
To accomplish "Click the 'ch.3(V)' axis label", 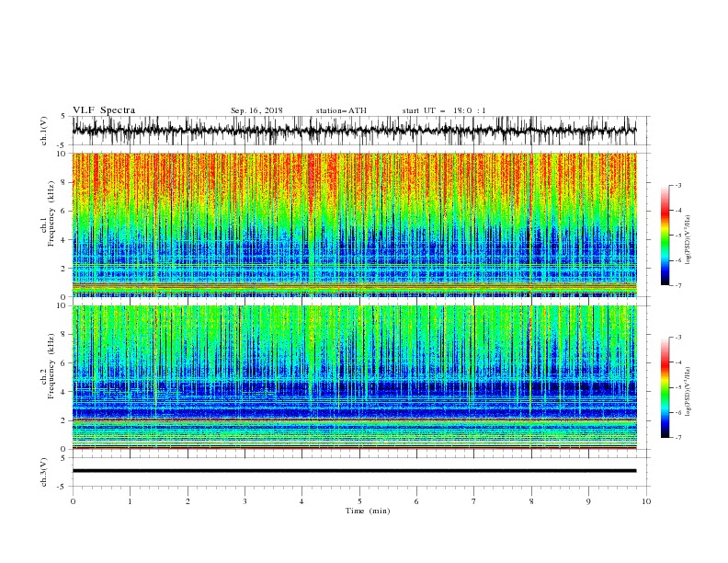I will [x=44, y=472].
